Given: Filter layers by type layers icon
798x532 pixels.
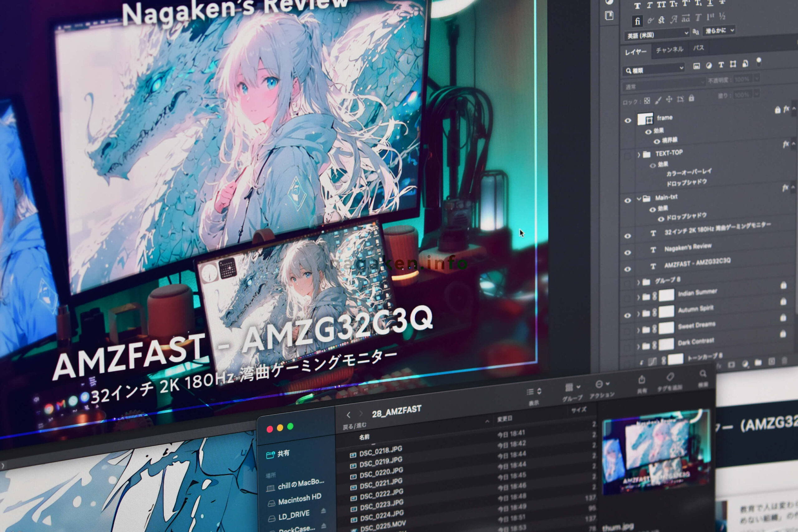Looking at the screenshot, I should (721, 65).
